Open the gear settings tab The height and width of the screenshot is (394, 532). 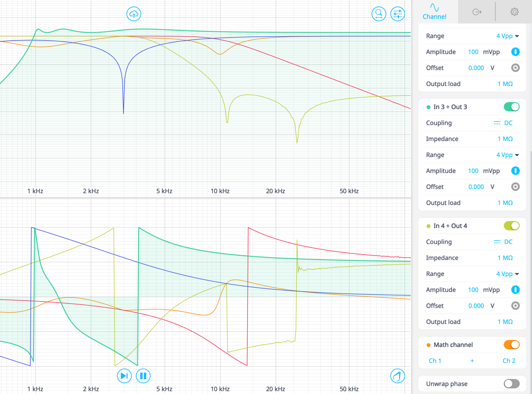[x=514, y=12]
